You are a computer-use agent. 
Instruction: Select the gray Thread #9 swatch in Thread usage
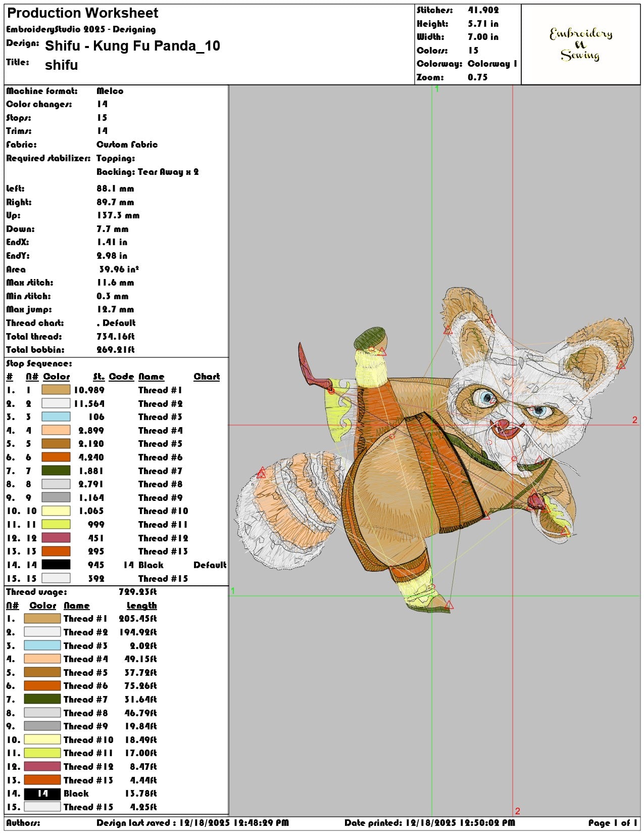[x=42, y=726]
